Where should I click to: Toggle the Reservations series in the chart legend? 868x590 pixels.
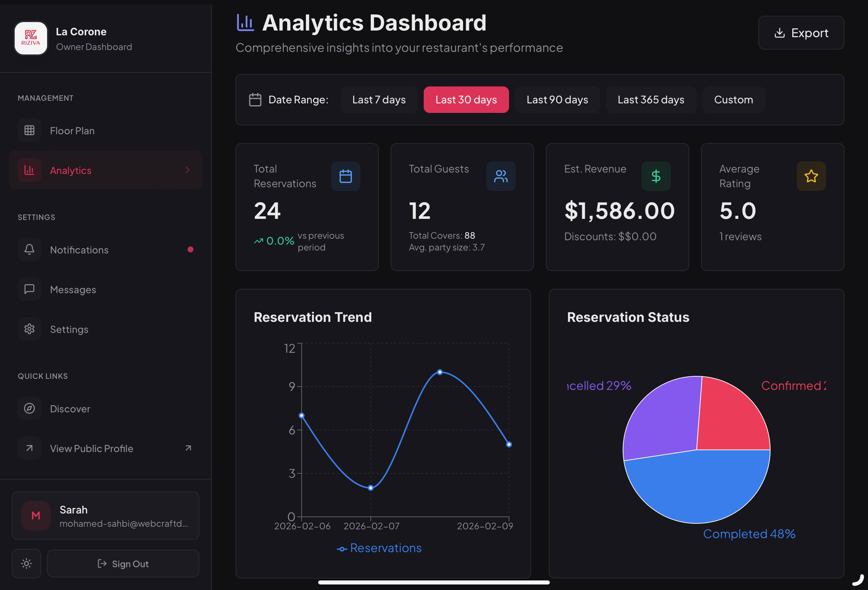(379, 548)
